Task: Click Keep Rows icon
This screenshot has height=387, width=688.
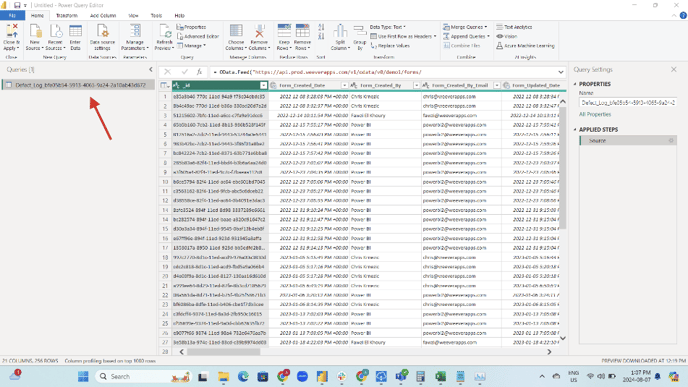Action: click(x=284, y=31)
